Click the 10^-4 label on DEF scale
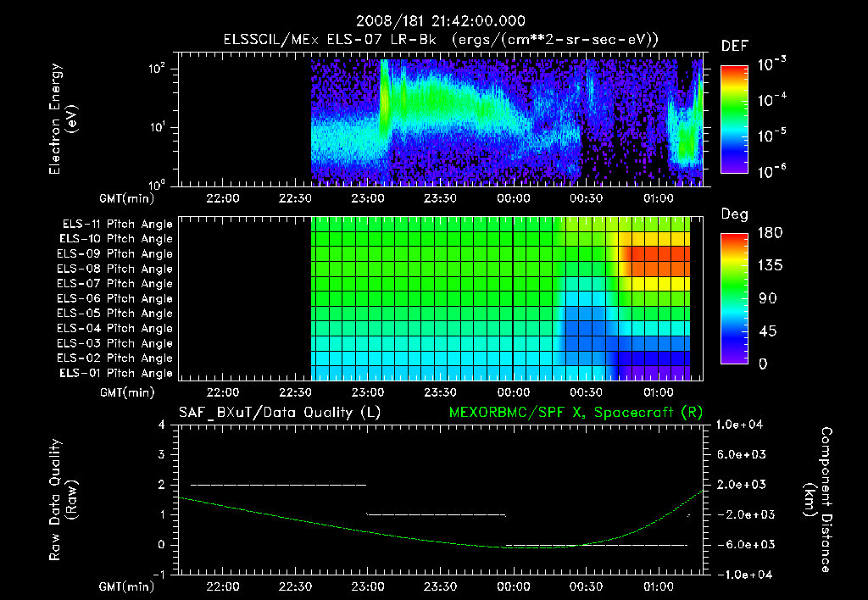The width and height of the screenshot is (868, 600). [x=771, y=100]
